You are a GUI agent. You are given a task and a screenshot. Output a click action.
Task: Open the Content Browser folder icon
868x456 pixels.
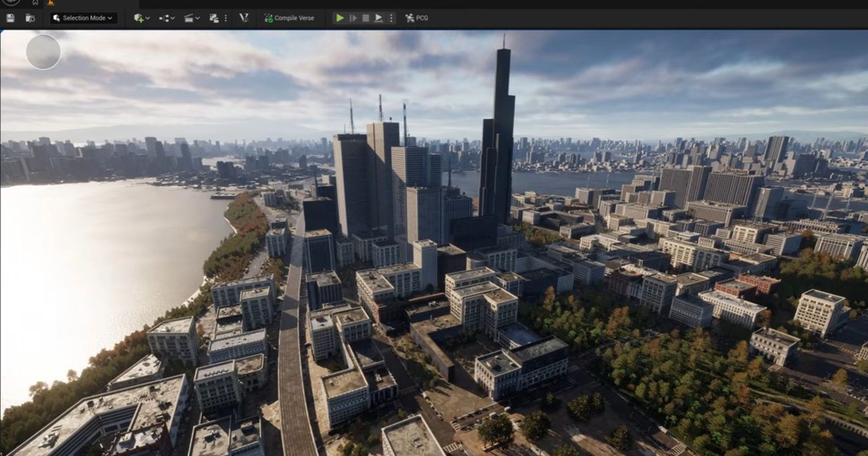pos(30,18)
